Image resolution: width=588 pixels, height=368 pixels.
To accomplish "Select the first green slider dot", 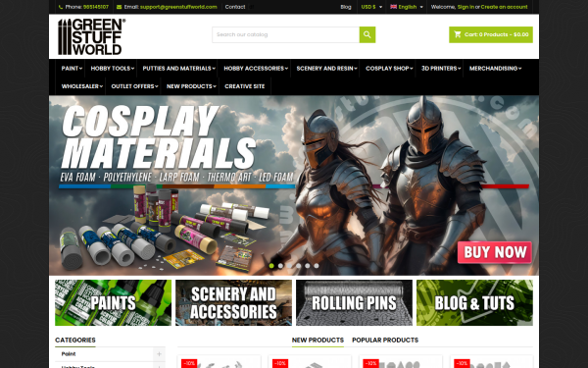I will pyautogui.click(x=271, y=266).
